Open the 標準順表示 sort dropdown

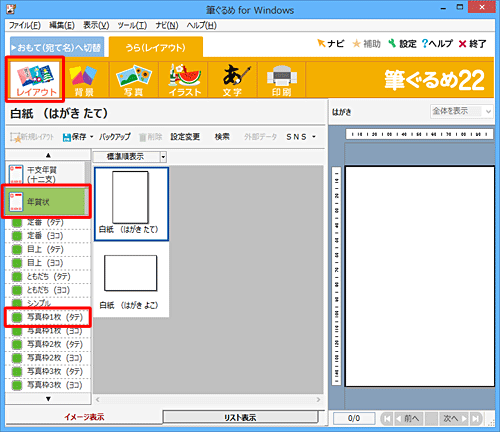point(129,157)
